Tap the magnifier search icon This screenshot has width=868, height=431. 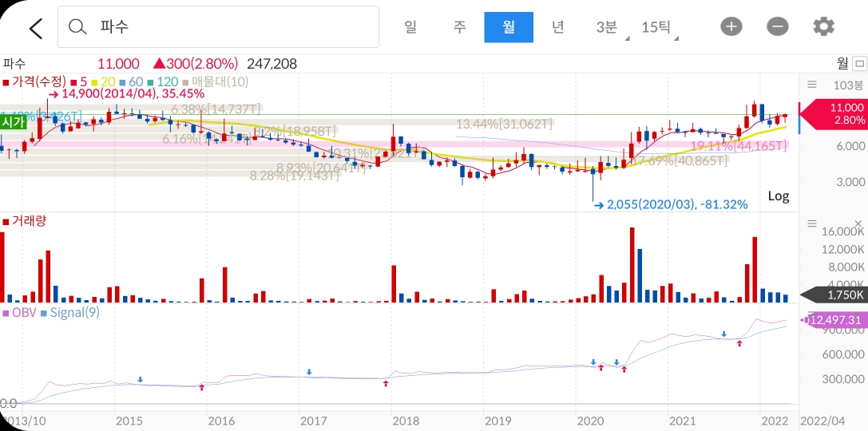click(77, 26)
